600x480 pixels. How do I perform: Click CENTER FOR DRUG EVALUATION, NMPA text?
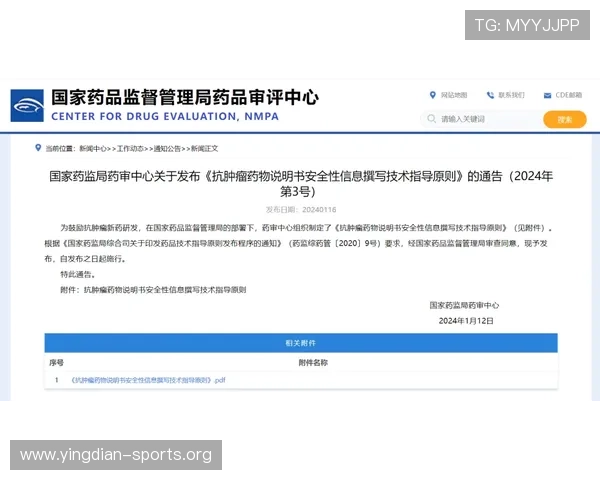click(x=165, y=116)
